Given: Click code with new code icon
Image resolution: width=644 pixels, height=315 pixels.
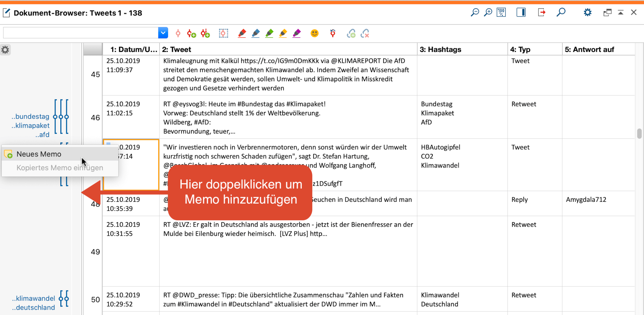Looking at the screenshot, I should (191, 33).
